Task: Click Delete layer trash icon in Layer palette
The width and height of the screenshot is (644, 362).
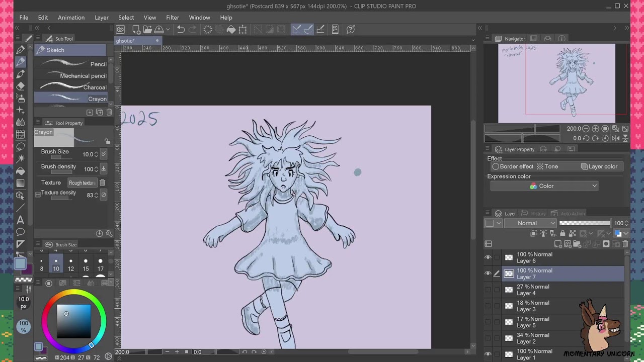Action: pos(625,244)
